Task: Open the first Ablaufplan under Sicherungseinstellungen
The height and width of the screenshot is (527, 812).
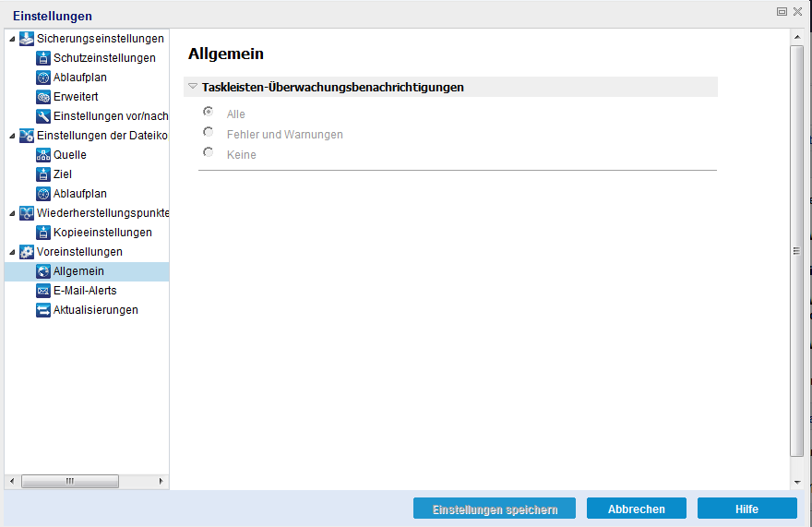Action: 79,78
